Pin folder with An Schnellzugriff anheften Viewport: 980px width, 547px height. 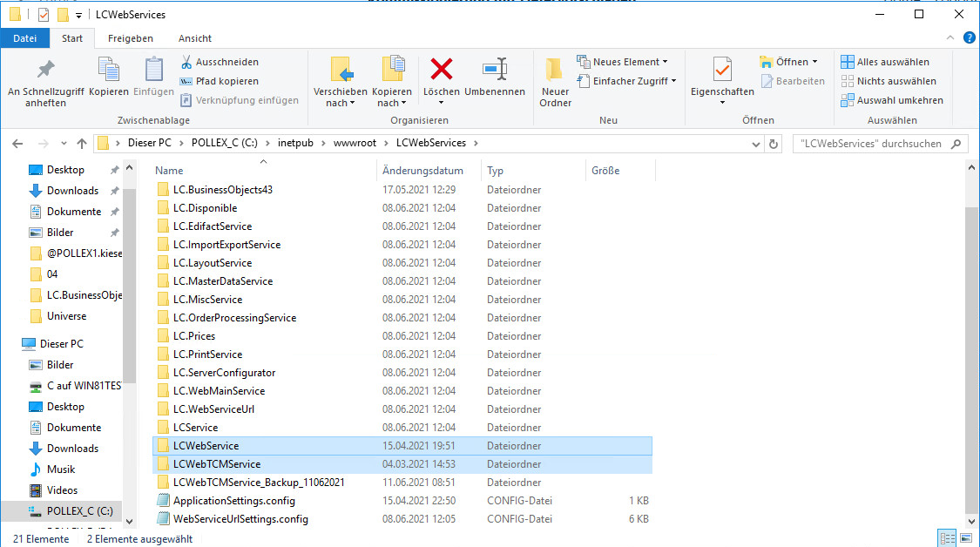click(45, 70)
